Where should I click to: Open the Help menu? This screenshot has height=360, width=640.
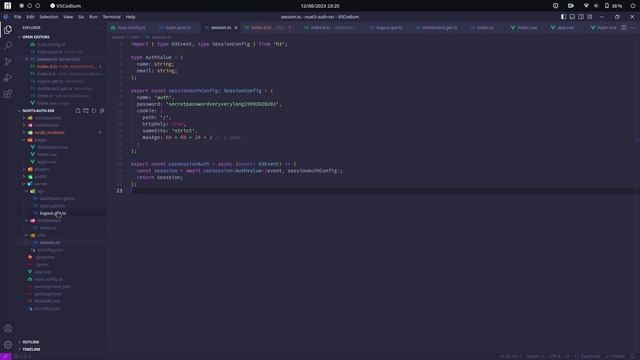(130, 17)
